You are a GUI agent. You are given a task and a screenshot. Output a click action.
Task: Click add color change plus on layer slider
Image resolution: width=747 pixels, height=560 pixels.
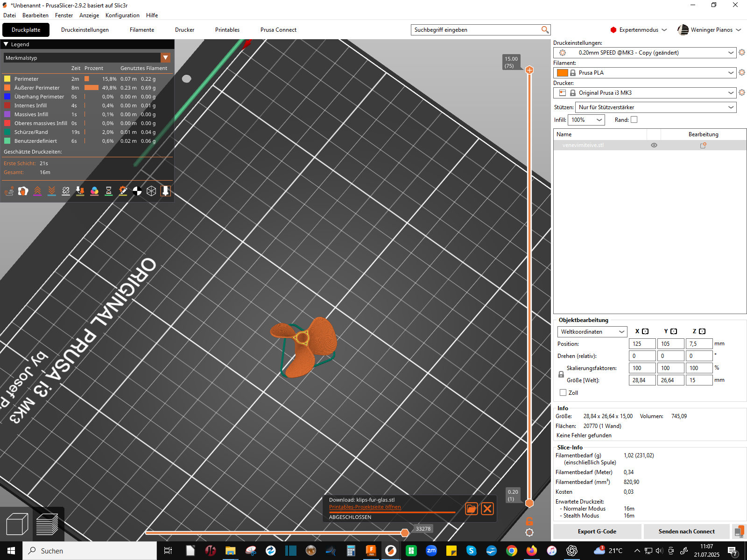pyautogui.click(x=529, y=70)
